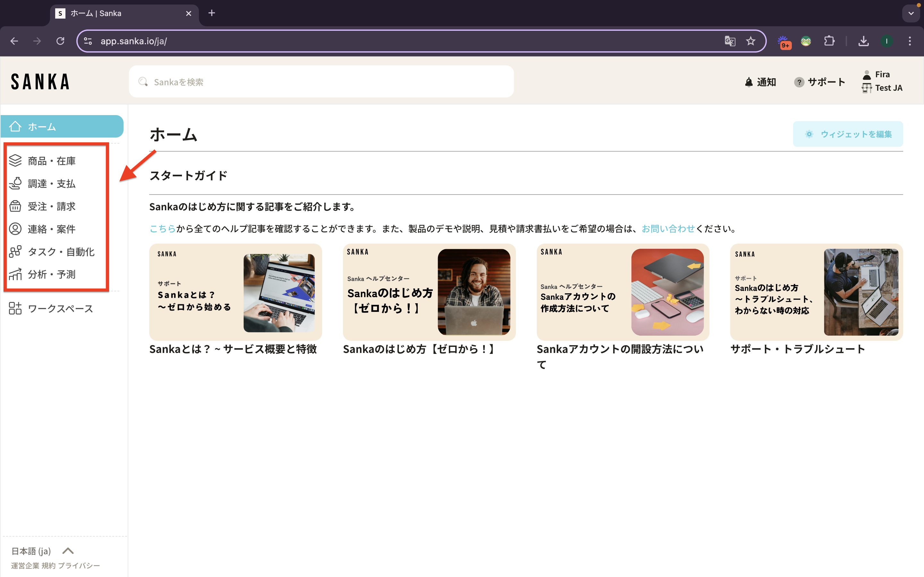924x577 pixels.
Task: Open the ワークスペース grid icon
Action: (15, 308)
